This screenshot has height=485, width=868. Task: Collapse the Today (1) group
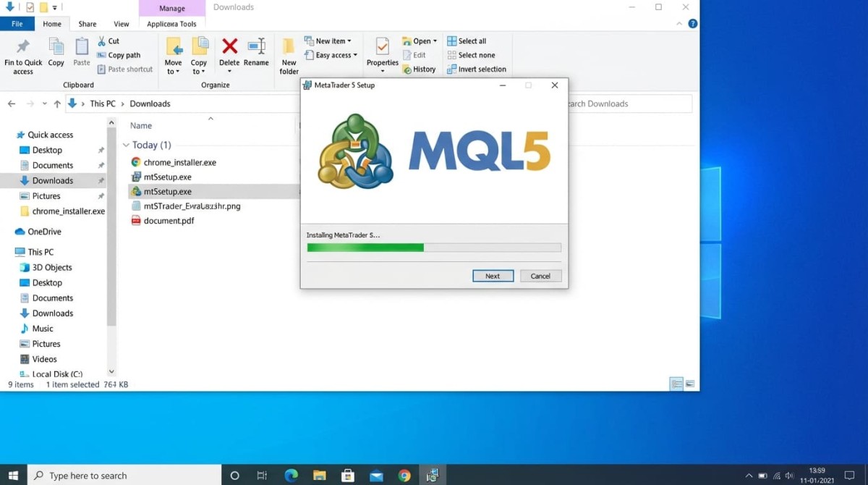tap(126, 145)
